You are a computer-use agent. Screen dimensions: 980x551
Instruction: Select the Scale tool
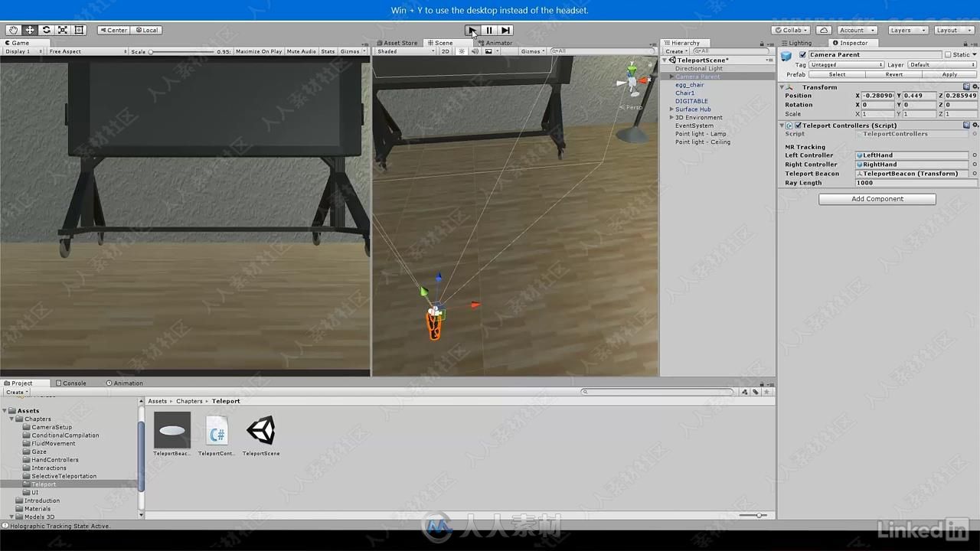tap(63, 30)
